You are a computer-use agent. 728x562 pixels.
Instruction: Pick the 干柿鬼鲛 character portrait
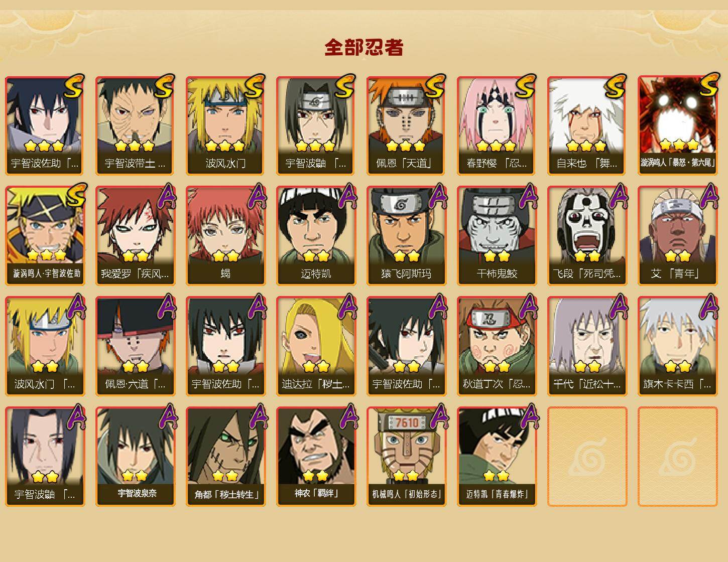pyautogui.click(x=497, y=236)
